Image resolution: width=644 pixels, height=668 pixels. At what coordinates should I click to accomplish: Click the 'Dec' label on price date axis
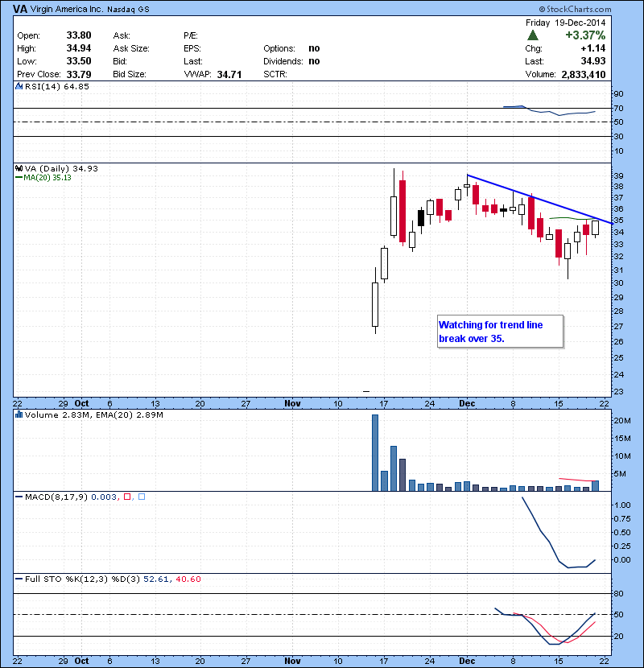467,403
